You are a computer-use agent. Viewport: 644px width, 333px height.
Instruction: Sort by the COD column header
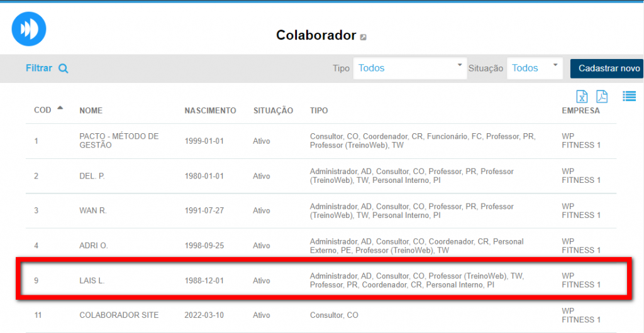(x=43, y=111)
